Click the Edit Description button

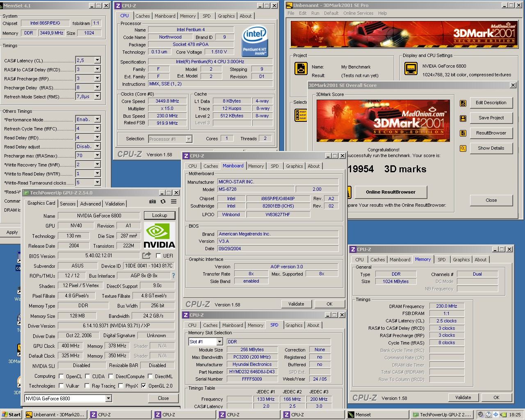pyautogui.click(x=491, y=103)
